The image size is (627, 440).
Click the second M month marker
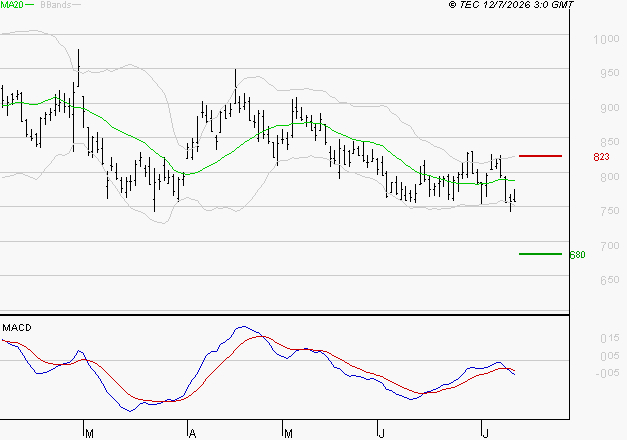point(288,434)
